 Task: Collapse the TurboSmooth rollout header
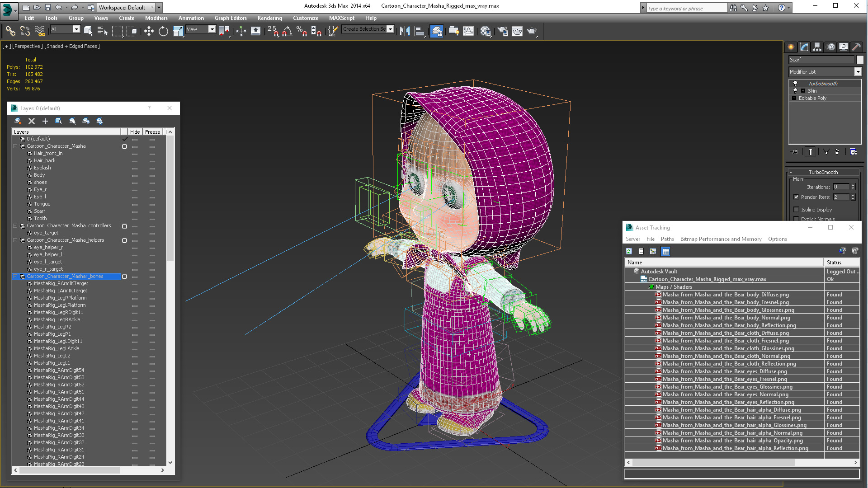point(823,172)
